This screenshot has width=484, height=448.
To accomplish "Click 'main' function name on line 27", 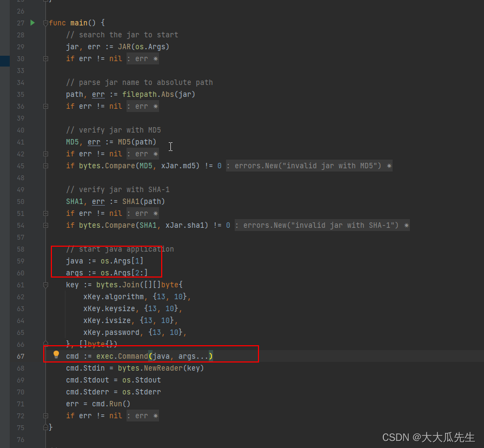I will click(79, 23).
